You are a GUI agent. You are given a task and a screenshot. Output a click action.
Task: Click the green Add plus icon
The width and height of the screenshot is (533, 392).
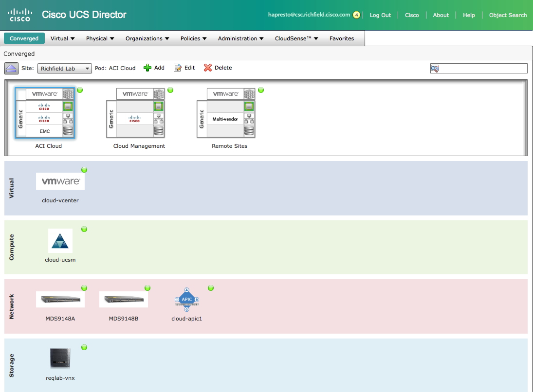coord(147,68)
